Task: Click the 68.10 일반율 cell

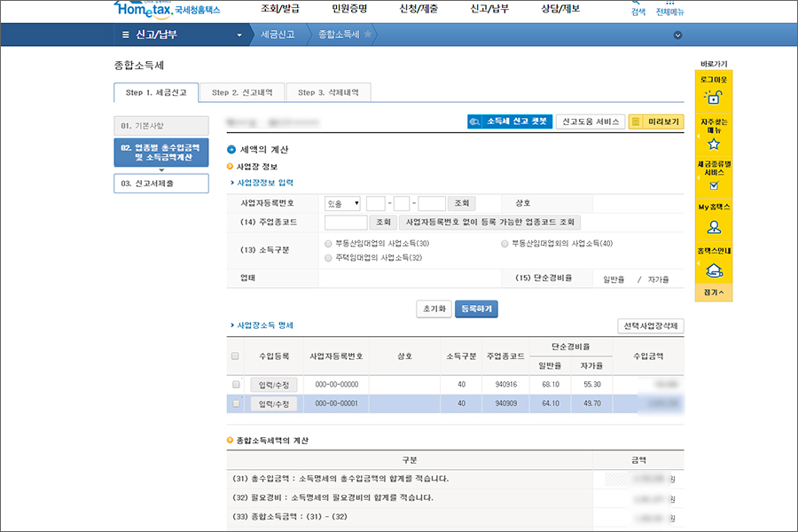Action: click(x=550, y=384)
